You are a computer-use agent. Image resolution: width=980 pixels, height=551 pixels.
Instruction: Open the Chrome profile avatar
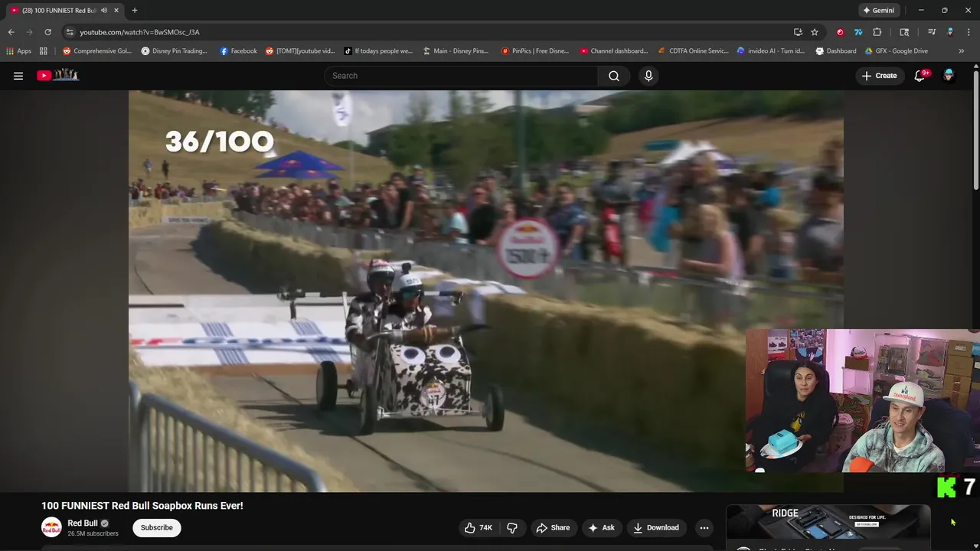[x=950, y=32]
